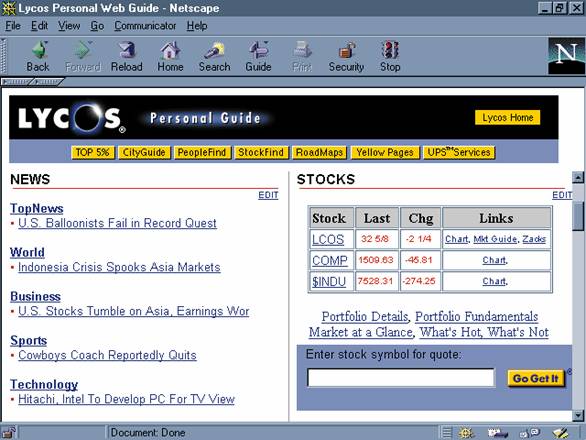Open the Sports heading link
Viewport: 586px width, 440px height.
tap(29, 341)
